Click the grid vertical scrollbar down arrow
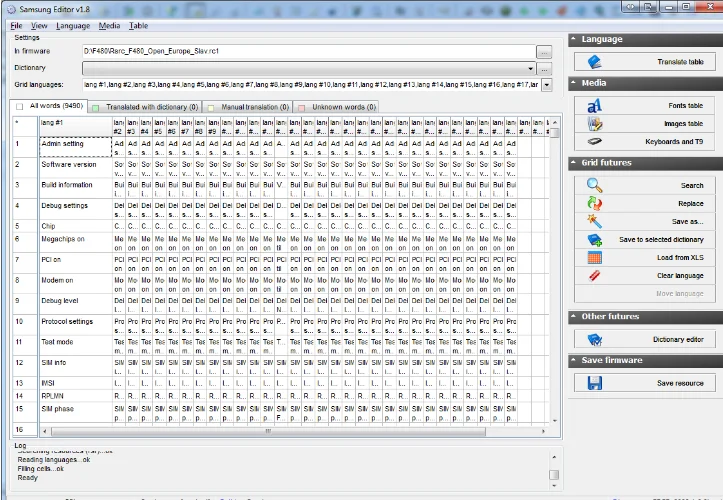 coord(555,421)
